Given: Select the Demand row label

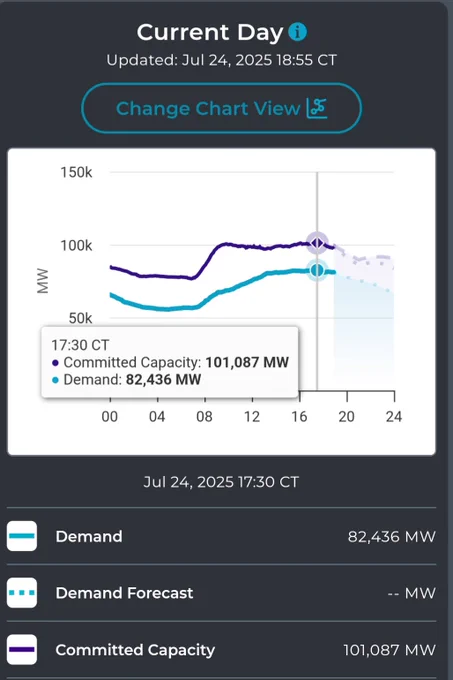Looking at the screenshot, I should pos(89,536).
